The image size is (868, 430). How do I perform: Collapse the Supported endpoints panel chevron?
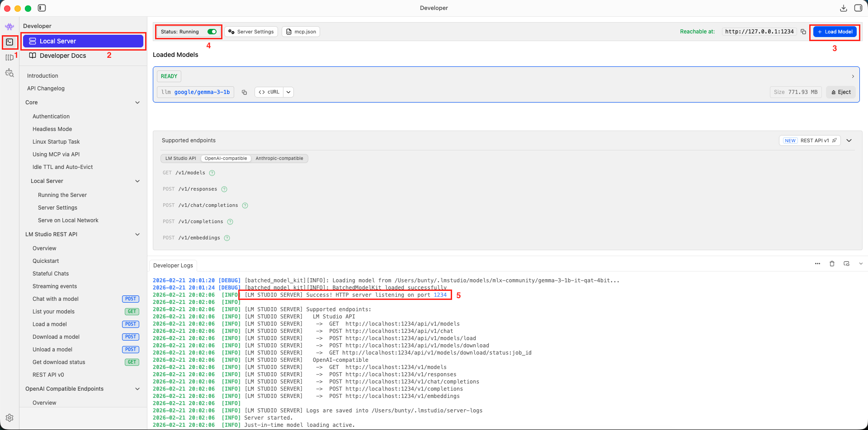(849, 140)
